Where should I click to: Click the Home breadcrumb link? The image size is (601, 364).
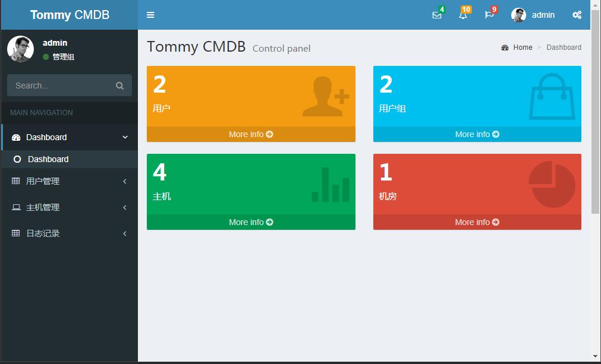click(523, 48)
